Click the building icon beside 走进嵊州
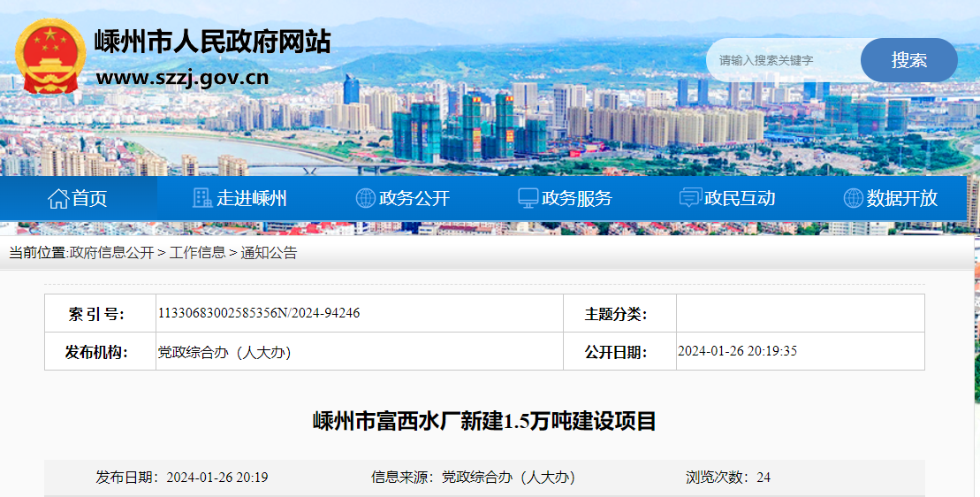 pyautogui.click(x=202, y=198)
